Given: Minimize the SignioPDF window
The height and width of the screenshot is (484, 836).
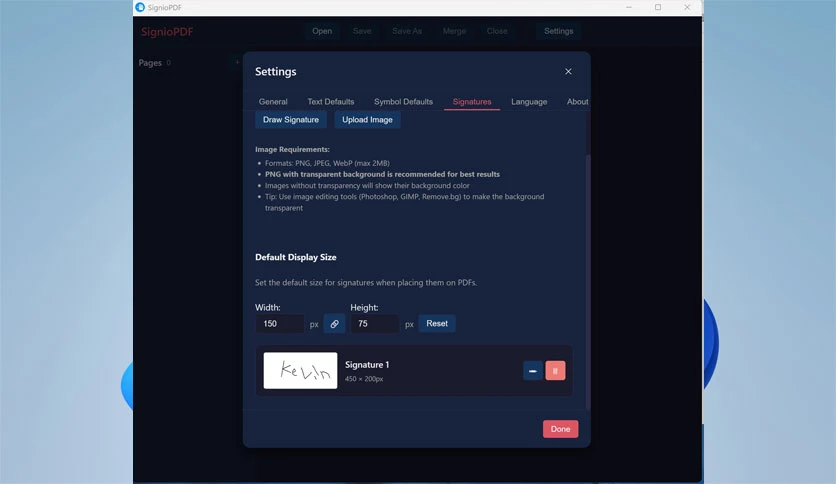Looking at the screenshot, I should pyautogui.click(x=629, y=7).
